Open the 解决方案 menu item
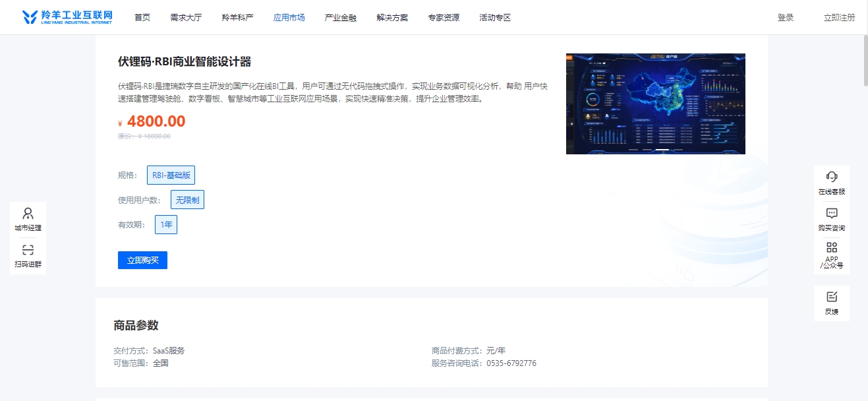Viewport: 868px width, 401px height. pos(391,17)
